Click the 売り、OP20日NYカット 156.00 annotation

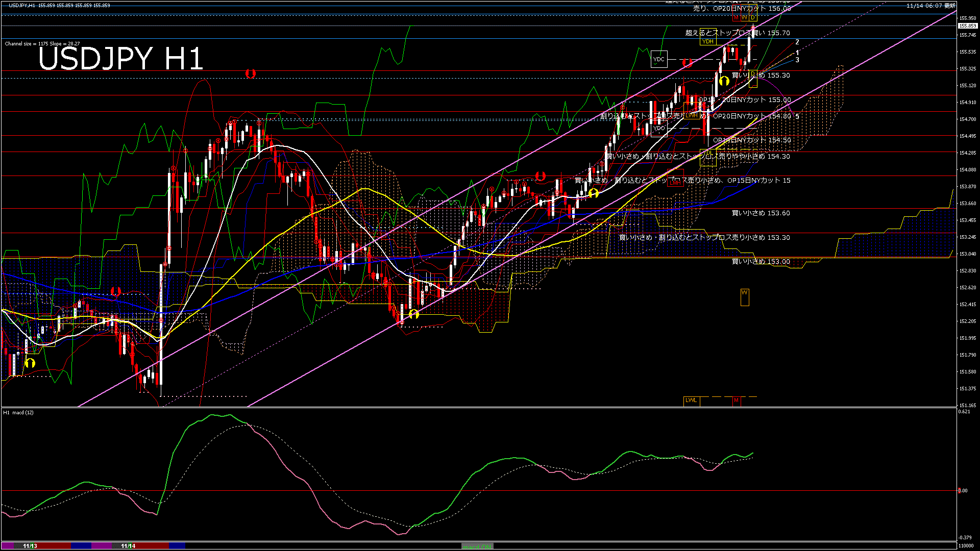click(742, 9)
